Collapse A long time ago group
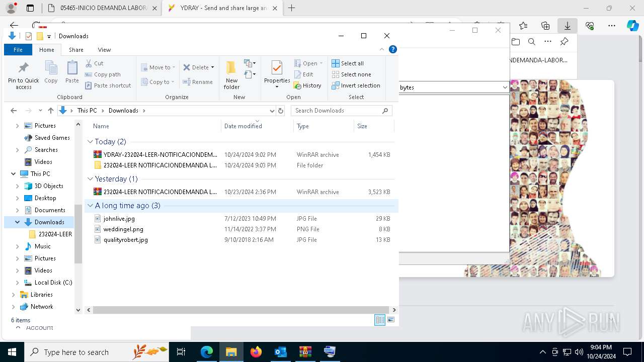 point(90,206)
